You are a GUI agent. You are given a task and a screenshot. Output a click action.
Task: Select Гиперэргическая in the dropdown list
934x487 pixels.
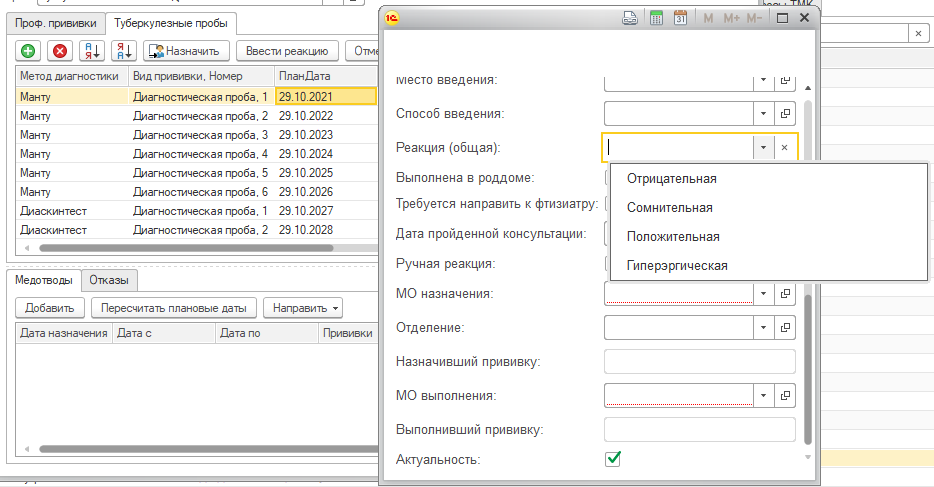click(x=677, y=266)
